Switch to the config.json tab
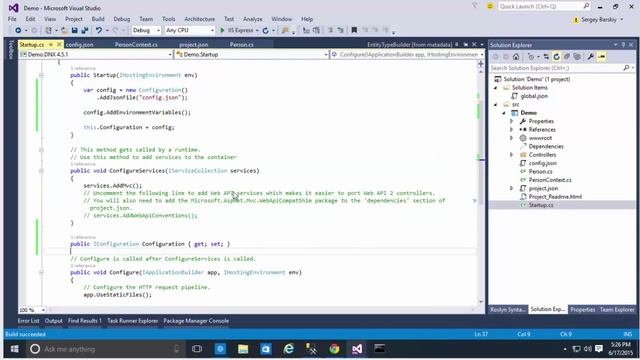640x360 pixels. (80, 44)
